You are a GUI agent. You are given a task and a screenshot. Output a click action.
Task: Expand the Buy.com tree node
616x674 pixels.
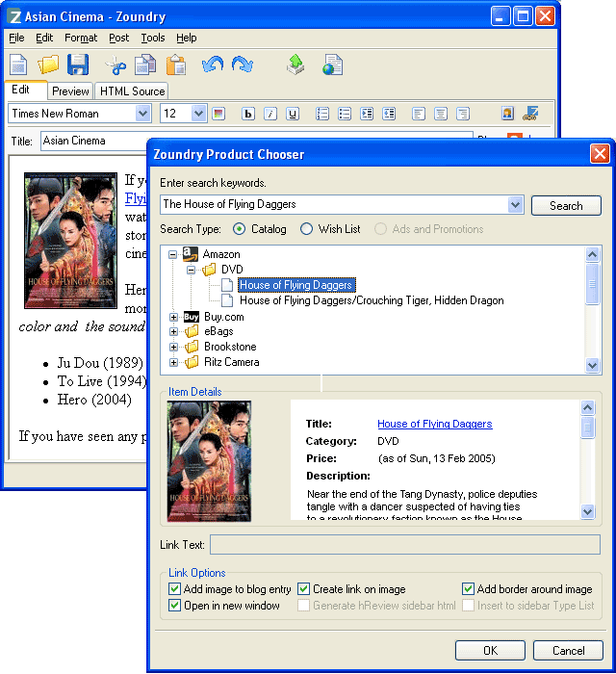tap(173, 317)
